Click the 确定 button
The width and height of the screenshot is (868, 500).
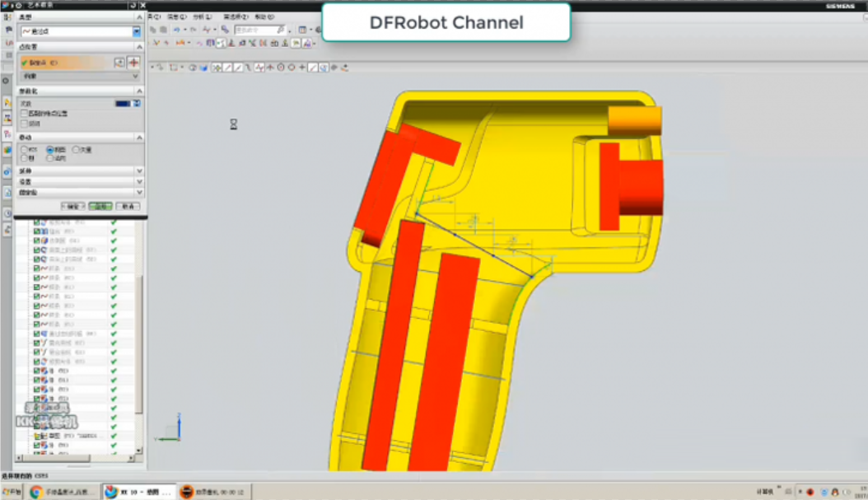pyautogui.click(x=73, y=206)
